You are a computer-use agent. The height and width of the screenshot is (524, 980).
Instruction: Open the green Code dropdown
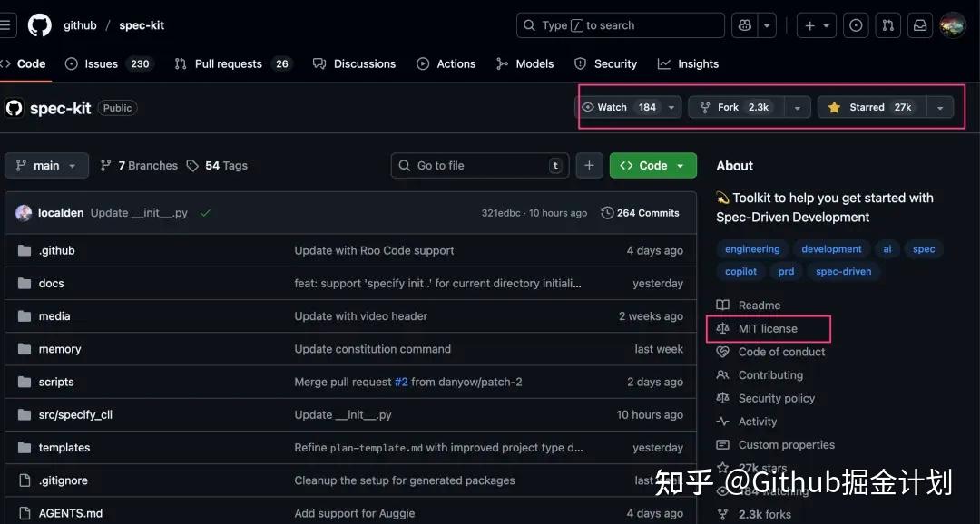coord(652,165)
